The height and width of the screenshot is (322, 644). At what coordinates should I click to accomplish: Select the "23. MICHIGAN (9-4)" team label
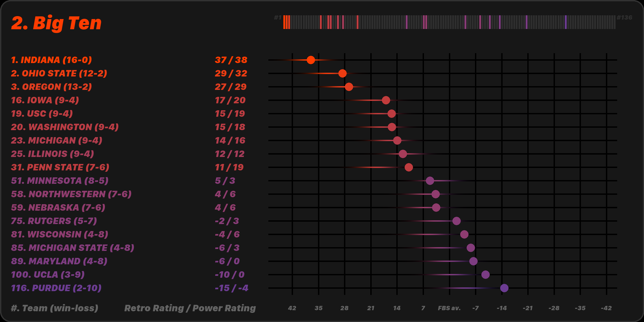coord(57,140)
